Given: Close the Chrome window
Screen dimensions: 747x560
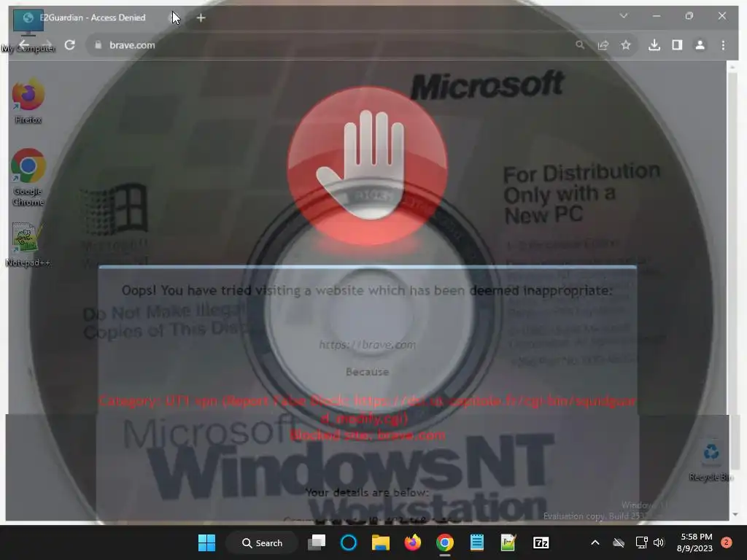Looking at the screenshot, I should point(722,16).
